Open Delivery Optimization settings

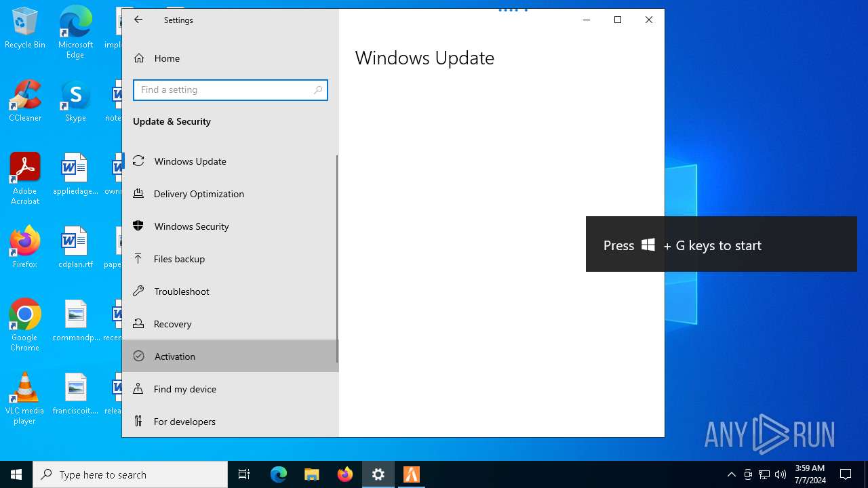[x=231, y=194]
